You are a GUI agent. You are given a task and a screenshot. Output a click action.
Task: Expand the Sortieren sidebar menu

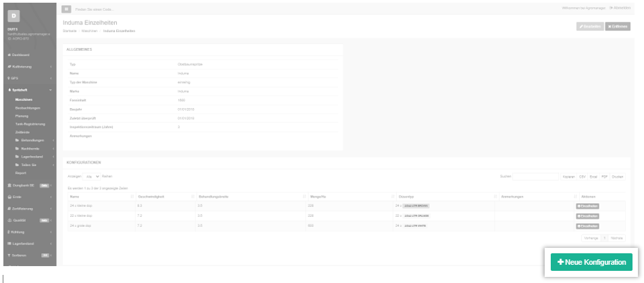(30, 255)
